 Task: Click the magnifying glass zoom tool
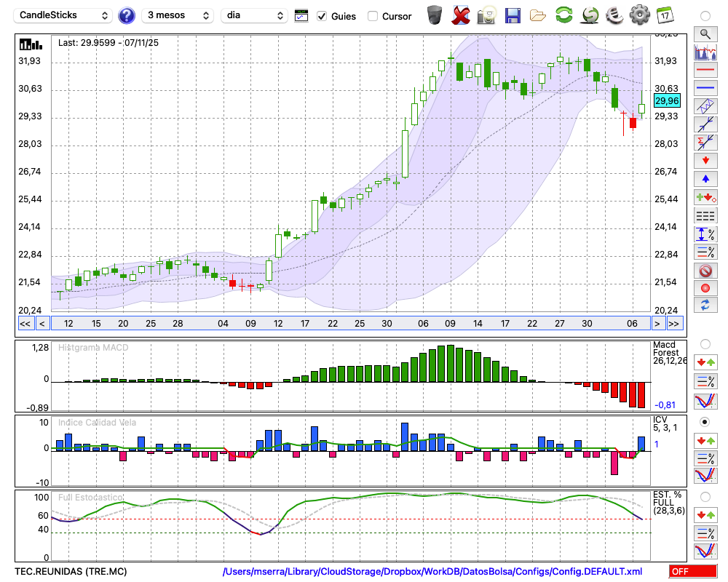705,33
